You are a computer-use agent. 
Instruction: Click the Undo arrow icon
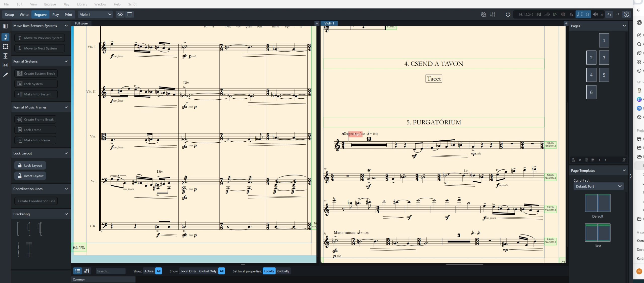tap(609, 14)
